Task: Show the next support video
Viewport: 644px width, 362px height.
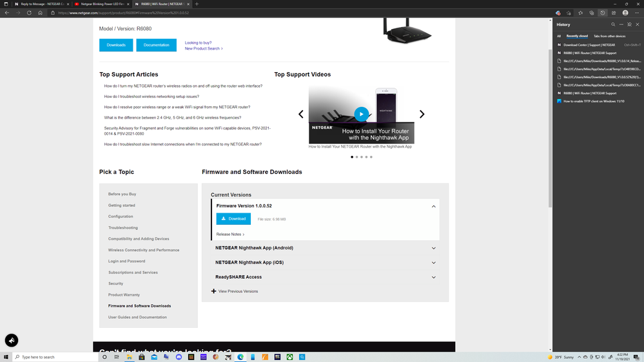Action: [422, 114]
